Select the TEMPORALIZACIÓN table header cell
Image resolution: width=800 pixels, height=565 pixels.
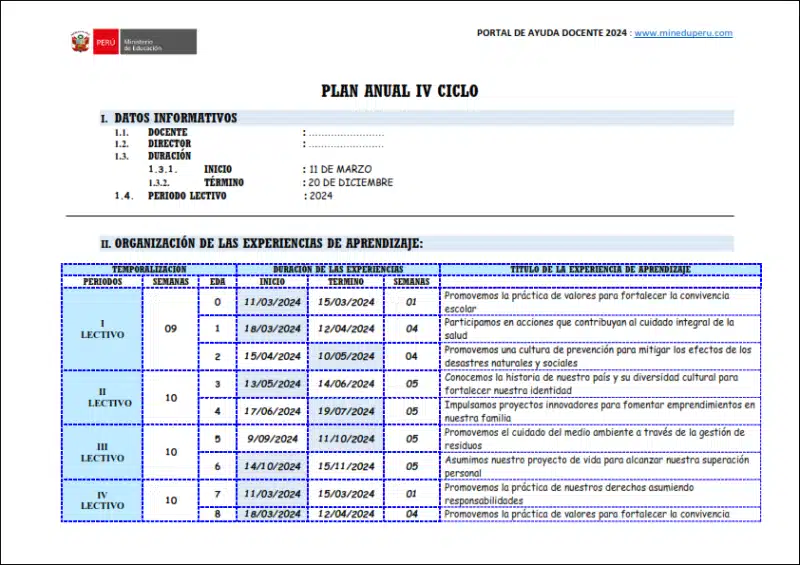pos(149,270)
